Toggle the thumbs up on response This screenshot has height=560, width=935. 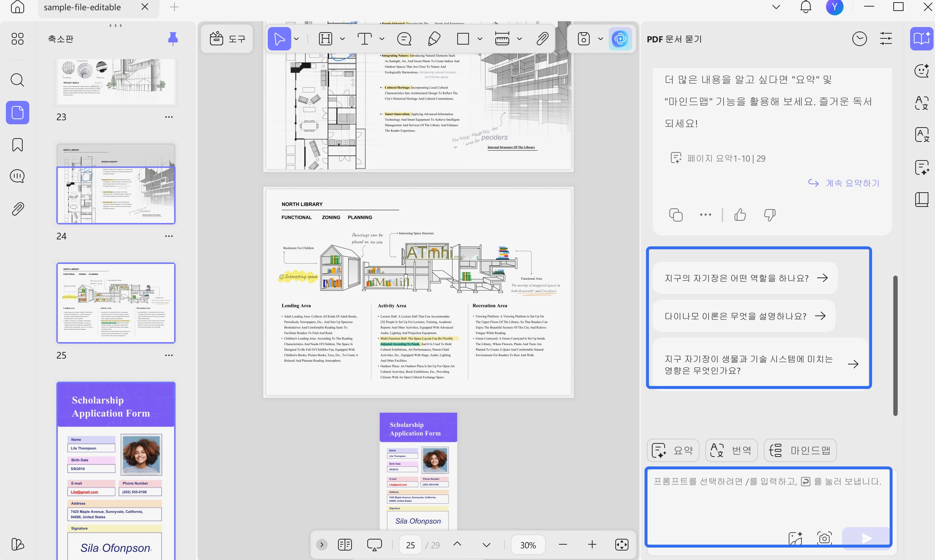pos(740,215)
